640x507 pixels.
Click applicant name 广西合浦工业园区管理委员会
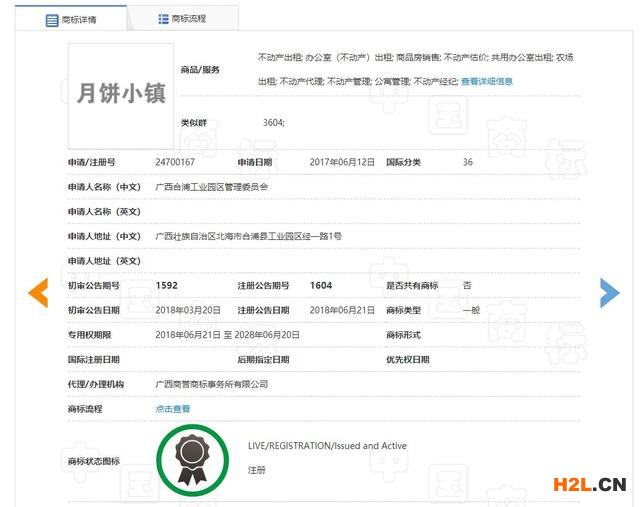pyautogui.click(x=212, y=187)
